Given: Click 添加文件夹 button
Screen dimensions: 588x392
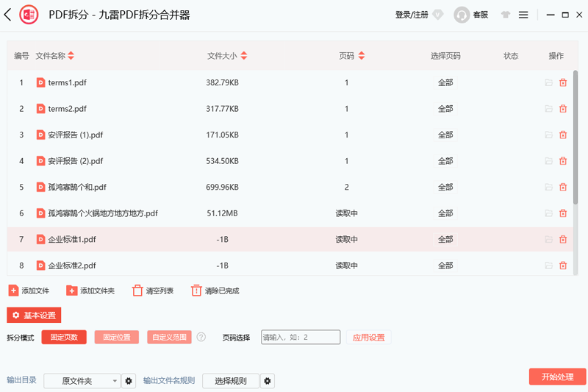Looking at the screenshot, I should click(90, 291).
